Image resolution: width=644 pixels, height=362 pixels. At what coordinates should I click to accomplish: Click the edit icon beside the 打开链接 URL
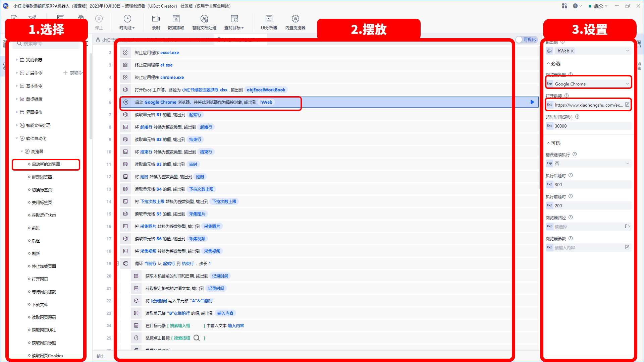point(627,105)
